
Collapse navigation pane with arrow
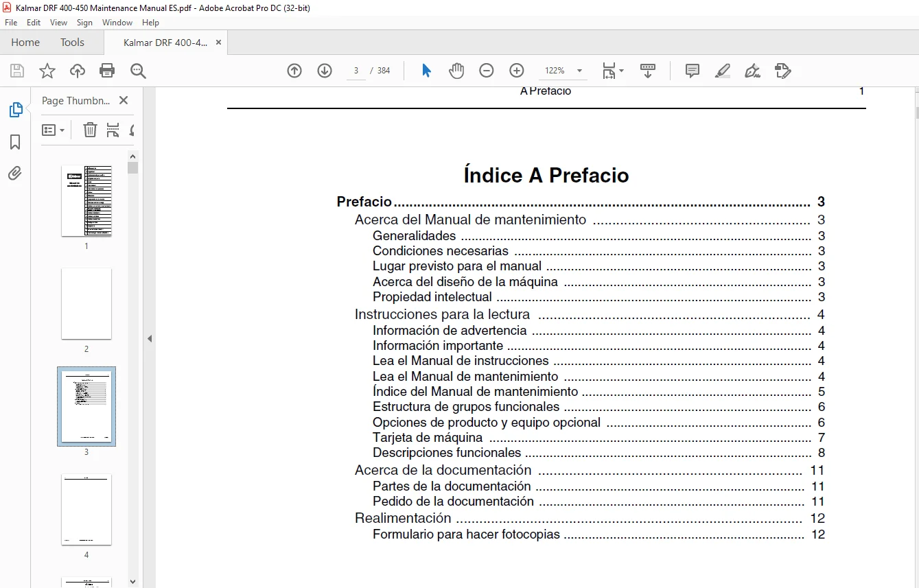[150, 338]
